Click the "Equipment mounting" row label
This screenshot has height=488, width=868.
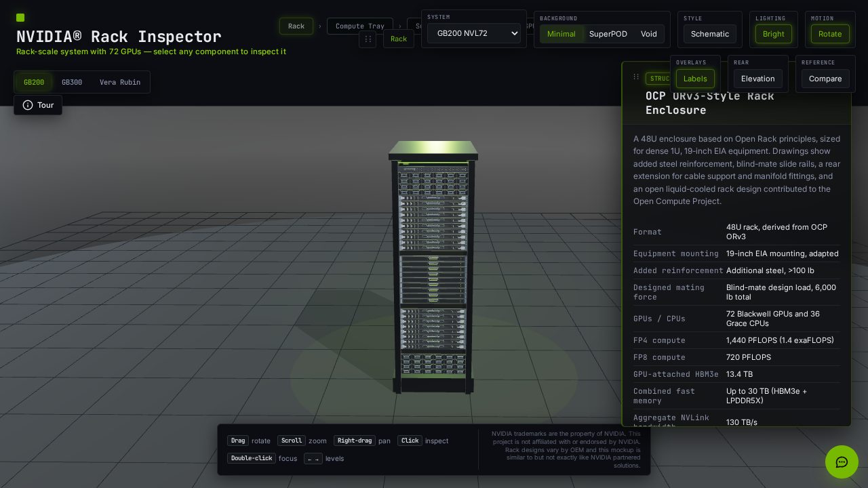[676, 253]
